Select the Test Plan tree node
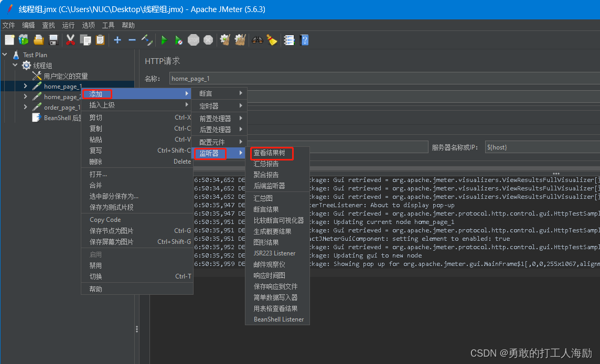 tap(35, 55)
